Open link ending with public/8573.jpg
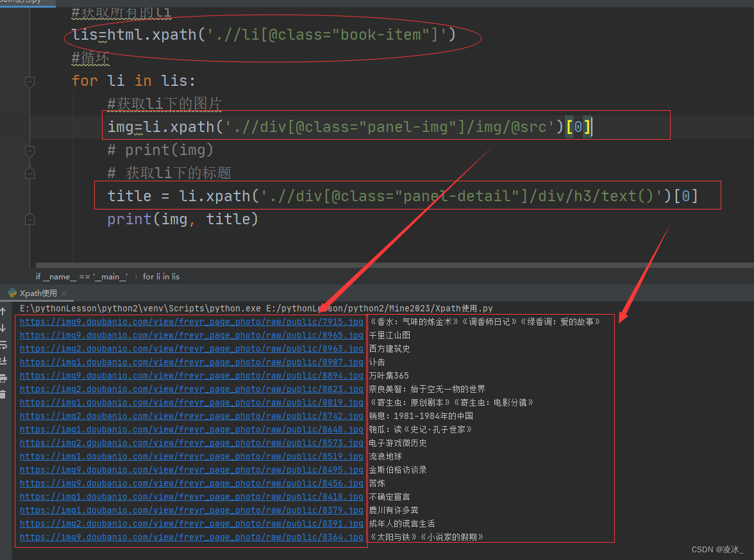 (191, 443)
